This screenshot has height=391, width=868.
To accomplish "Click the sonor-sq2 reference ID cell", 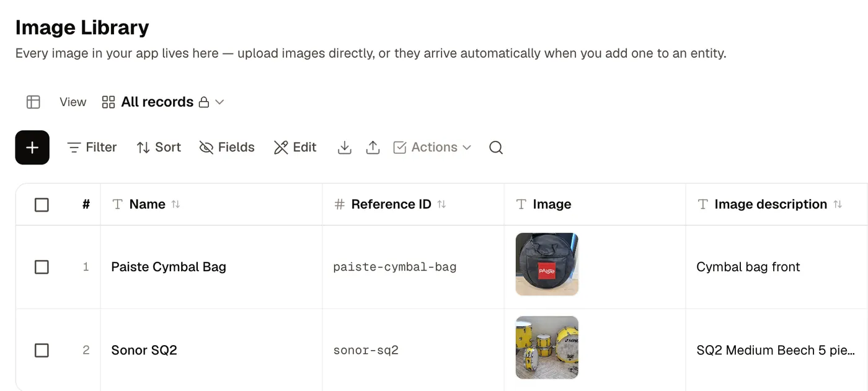I will pos(414,350).
